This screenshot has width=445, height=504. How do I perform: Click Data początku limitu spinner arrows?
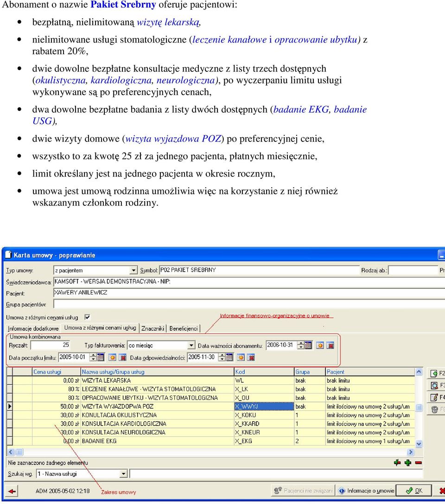pyautogui.click(x=93, y=357)
